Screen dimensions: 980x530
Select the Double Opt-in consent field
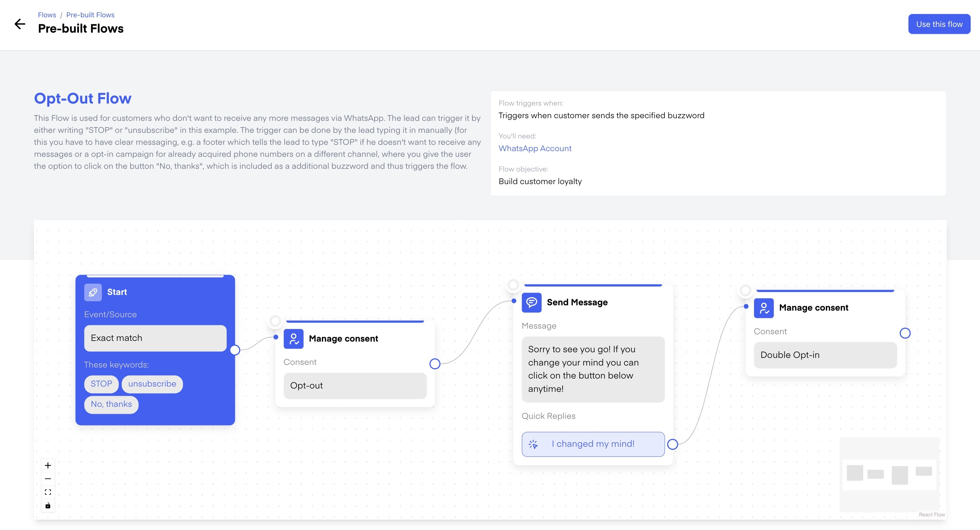tap(825, 355)
